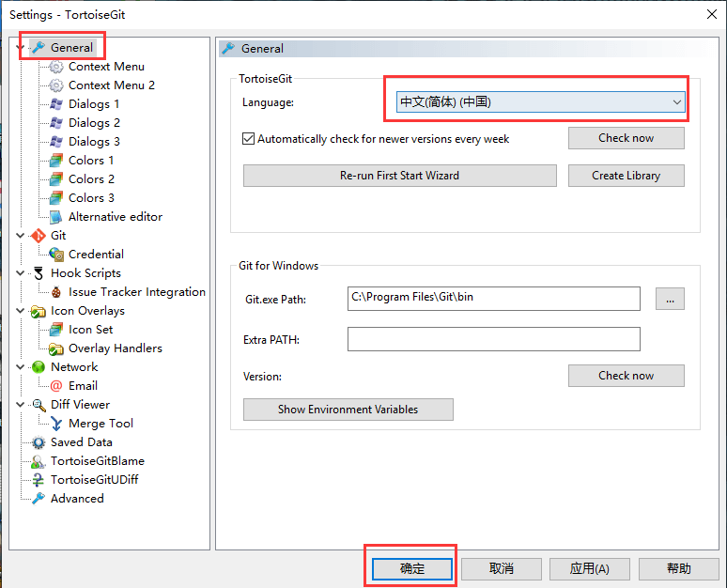Click Re-run First Start Wizard button
The width and height of the screenshot is (727, 588).
click(x=400, y=176)
